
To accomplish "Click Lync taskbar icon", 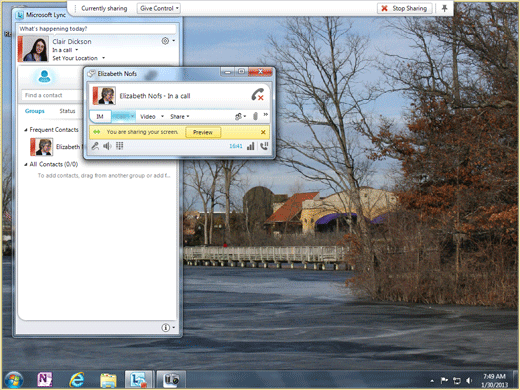I will [x=138, y=380].
